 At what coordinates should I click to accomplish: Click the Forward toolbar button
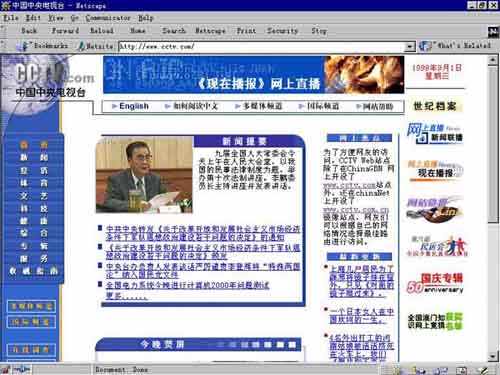[65, 31]
